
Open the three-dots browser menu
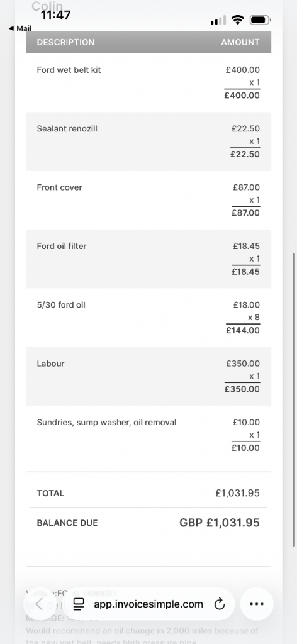click(257, 604)
